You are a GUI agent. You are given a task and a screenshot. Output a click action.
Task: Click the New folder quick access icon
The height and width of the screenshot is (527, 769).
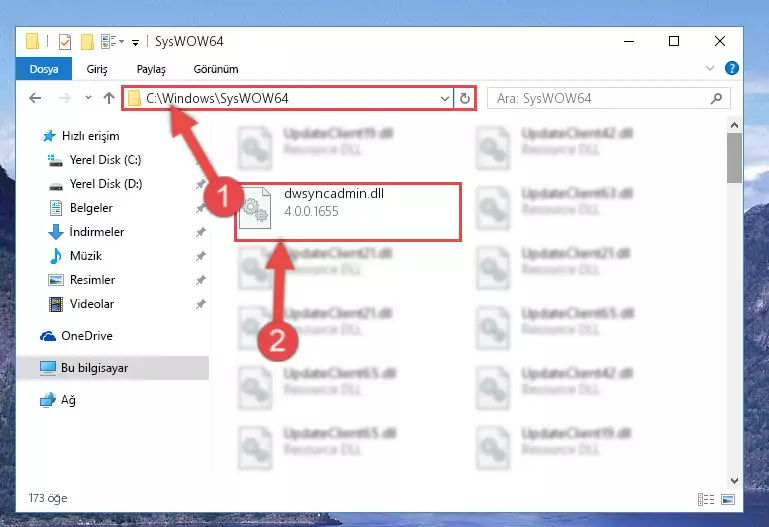(x=87, y=42)
